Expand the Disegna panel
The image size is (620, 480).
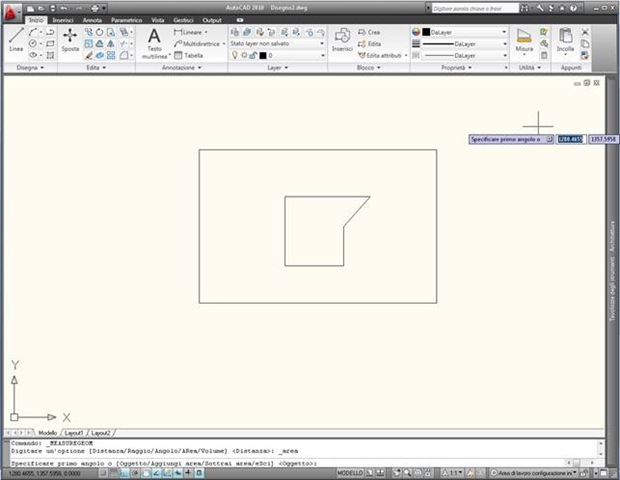click(x=30, y=68)
